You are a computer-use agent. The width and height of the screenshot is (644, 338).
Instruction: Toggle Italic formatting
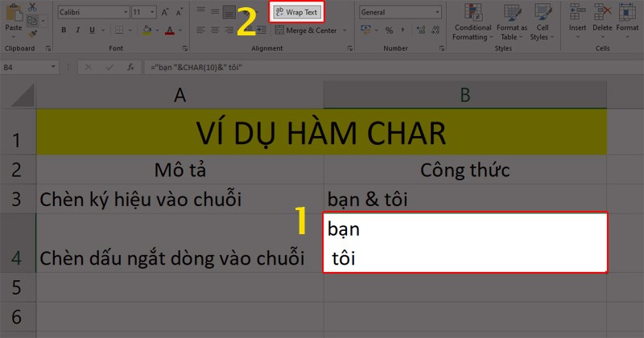tap(77, 30)
